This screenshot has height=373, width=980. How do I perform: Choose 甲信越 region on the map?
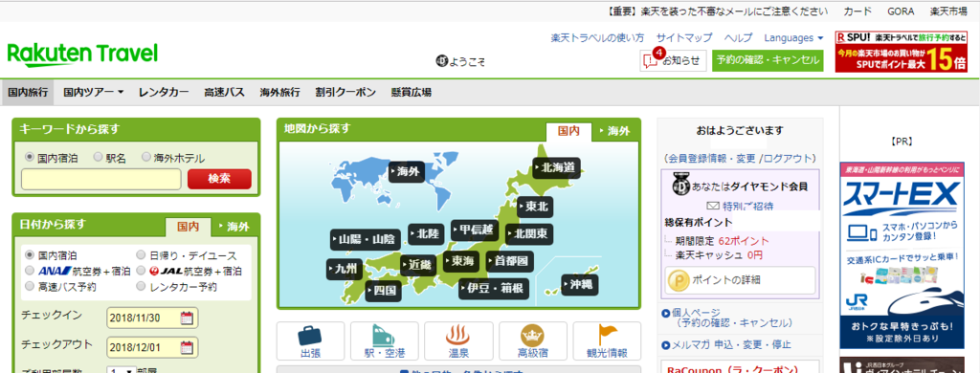point(476,230)
